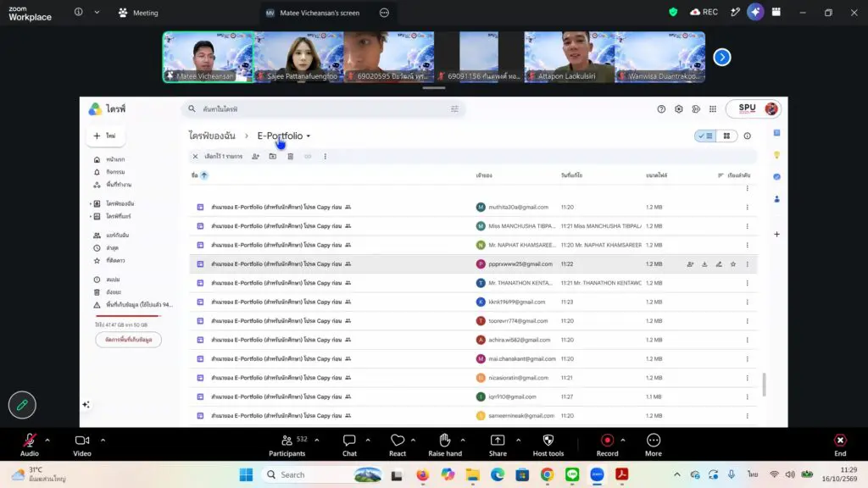Open Drive settings gear icon

pyautogui.click(x=679, y=109)
